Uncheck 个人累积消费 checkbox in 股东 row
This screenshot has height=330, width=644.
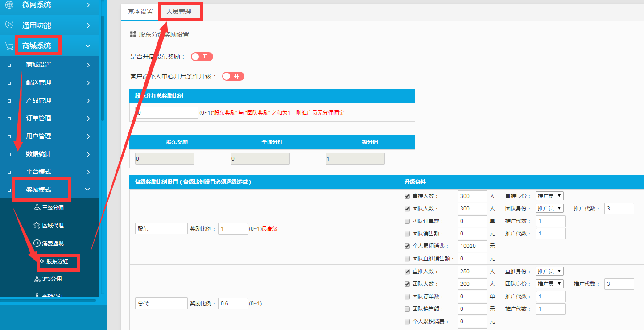click(407, 246)
